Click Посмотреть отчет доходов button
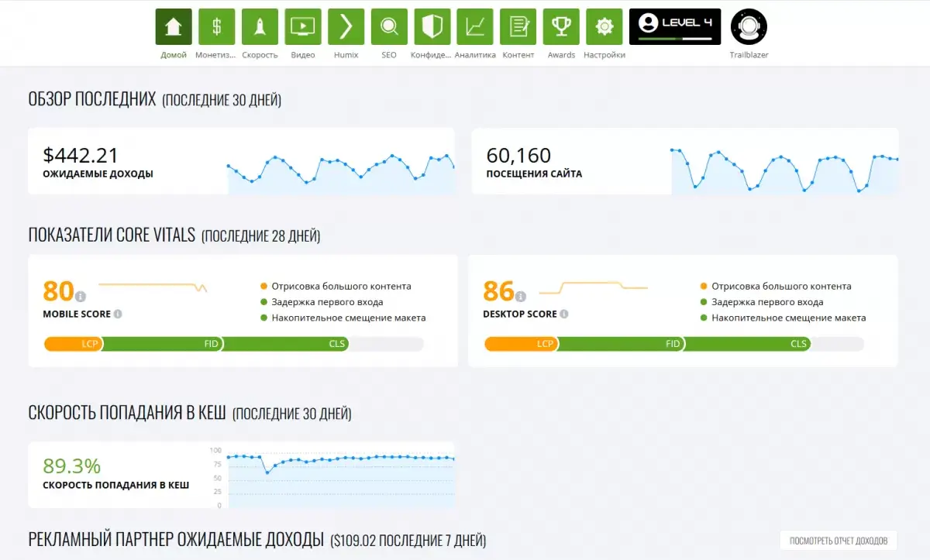This screenshot has width=930, height=560. [x=839, y=541]
